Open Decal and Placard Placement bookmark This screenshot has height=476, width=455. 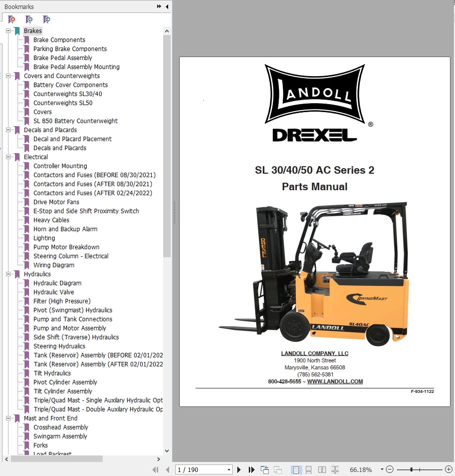pos(73,139)
